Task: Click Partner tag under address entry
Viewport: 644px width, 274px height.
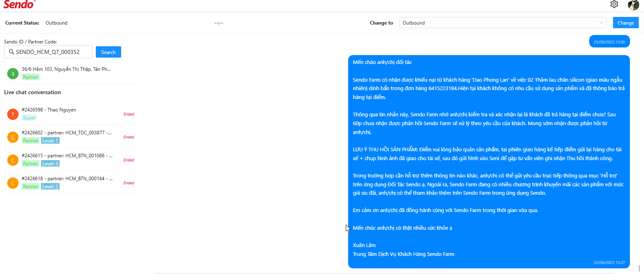Action: (31, 77)
